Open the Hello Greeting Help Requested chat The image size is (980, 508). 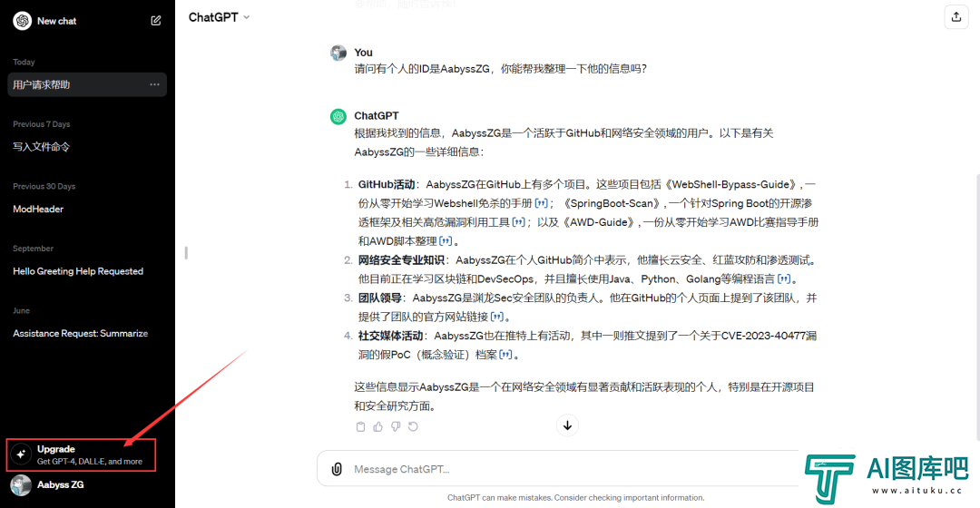coord(78,271)
